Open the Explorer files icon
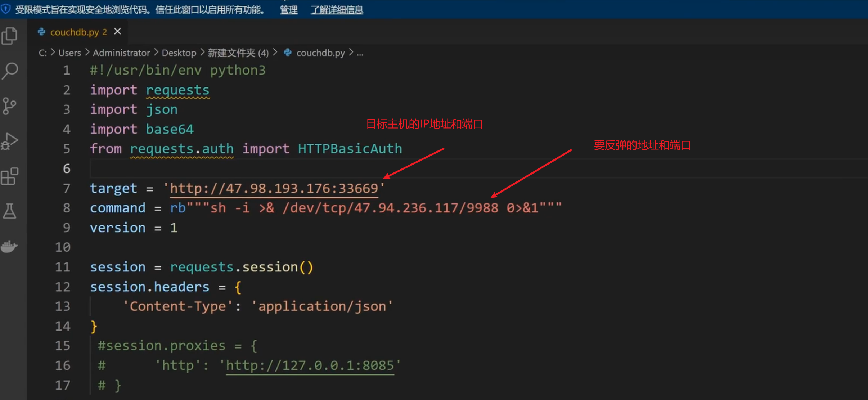868x400 pixels. pos(10,36)
